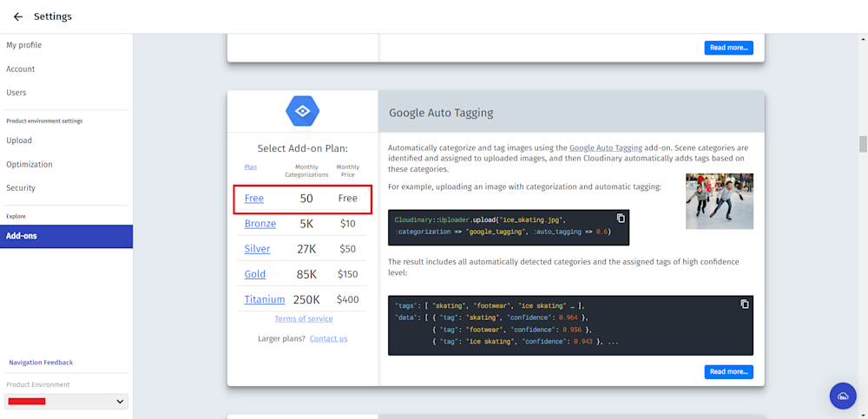
Task: Click the 27K Silver categorizations value
Action: 306,249
